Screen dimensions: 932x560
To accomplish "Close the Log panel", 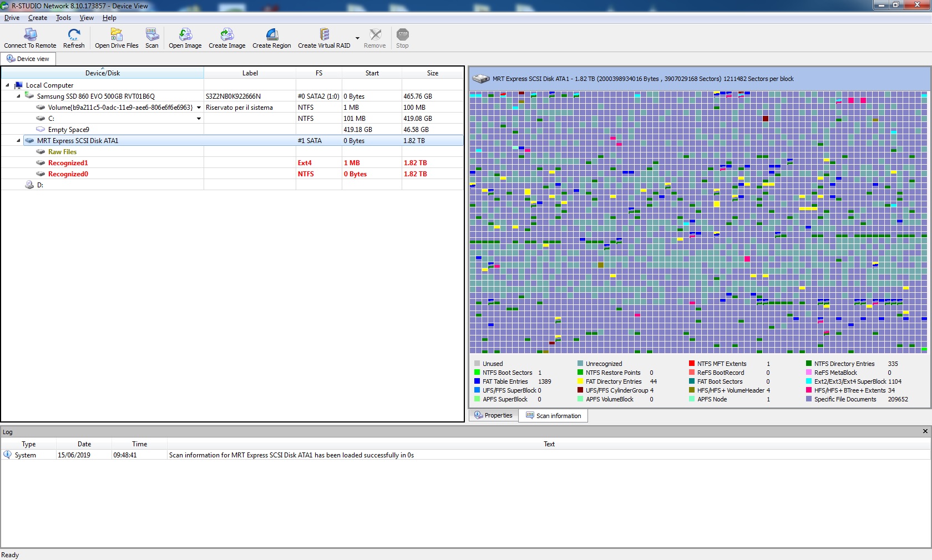I will pyautogui.click(x=925, y=431).
